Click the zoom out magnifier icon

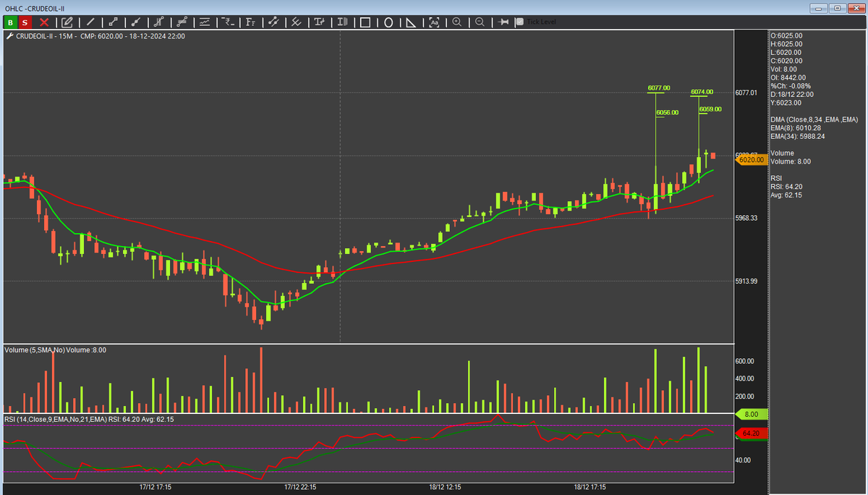[480, 22]
